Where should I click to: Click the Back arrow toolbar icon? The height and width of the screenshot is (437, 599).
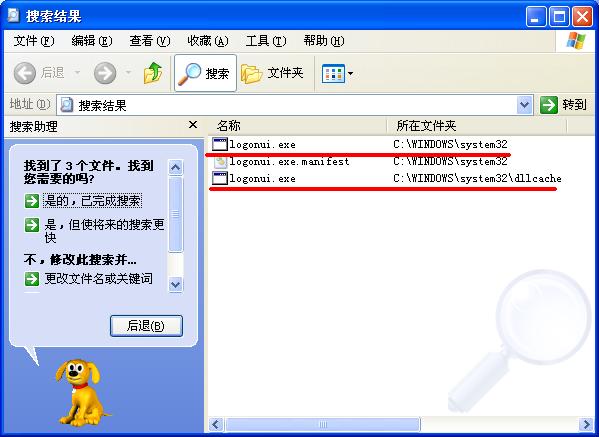click(x=25, y=73)
